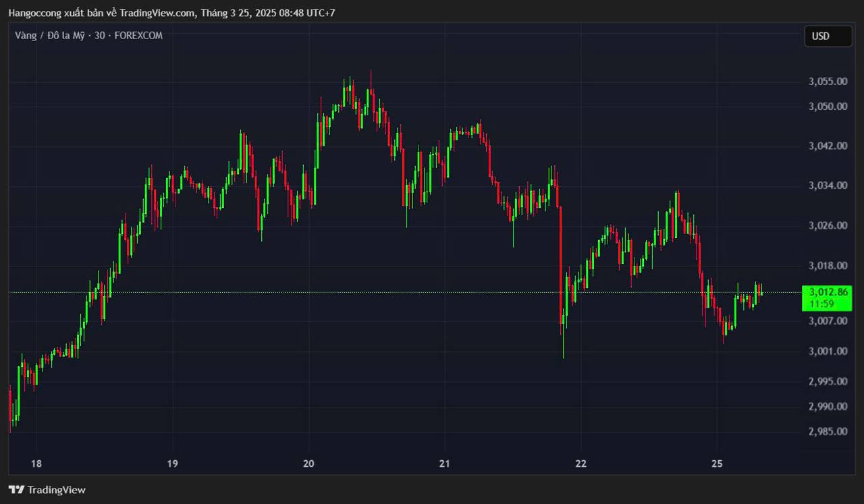Click the 3,050.00 price axis label
This screenshot has width=864, height=504.
[828, 107]
